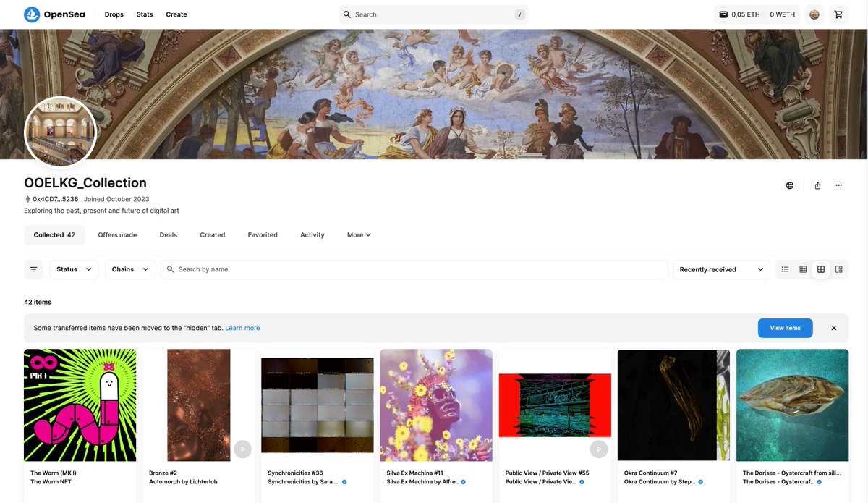
Task: Click 'Joined October 2023' text
Action: pyautogui.click(x=116, y=199)
